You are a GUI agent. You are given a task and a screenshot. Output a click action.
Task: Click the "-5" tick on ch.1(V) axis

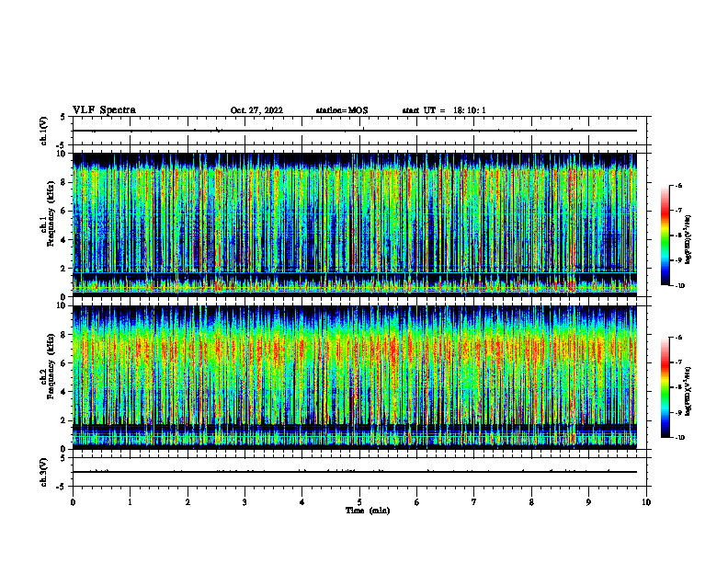tap(62, 145)
